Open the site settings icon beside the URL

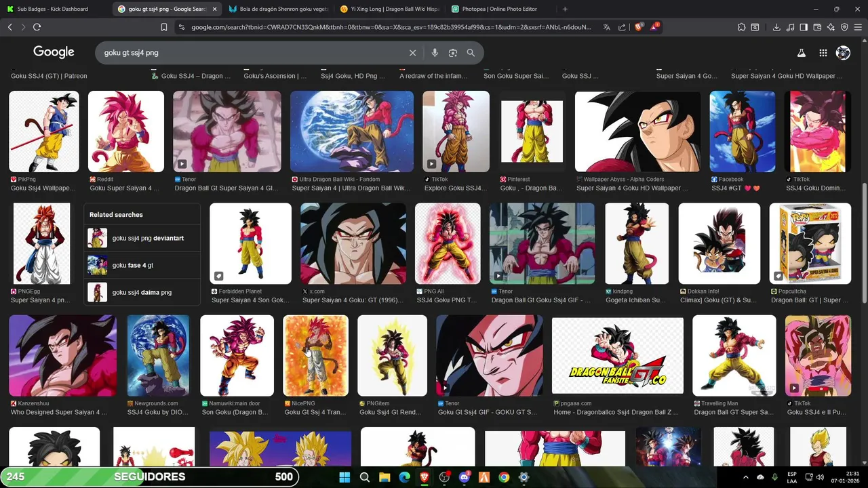pyautogui.click(x=181, y=27)
